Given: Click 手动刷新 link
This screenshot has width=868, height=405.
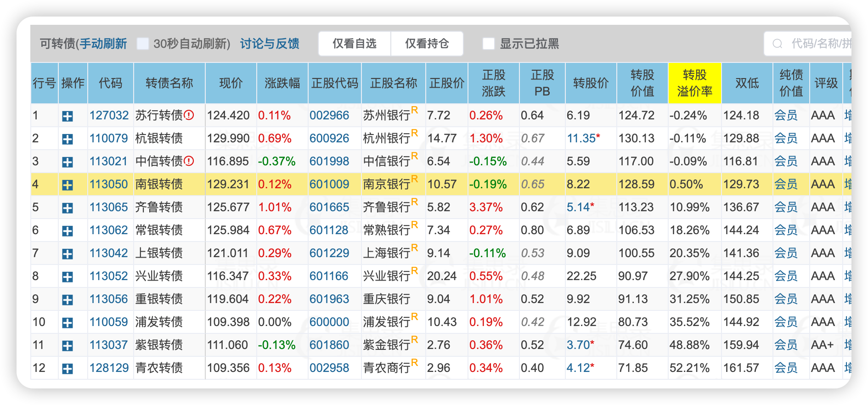Looking at the screenshot, I should [103, 44].
